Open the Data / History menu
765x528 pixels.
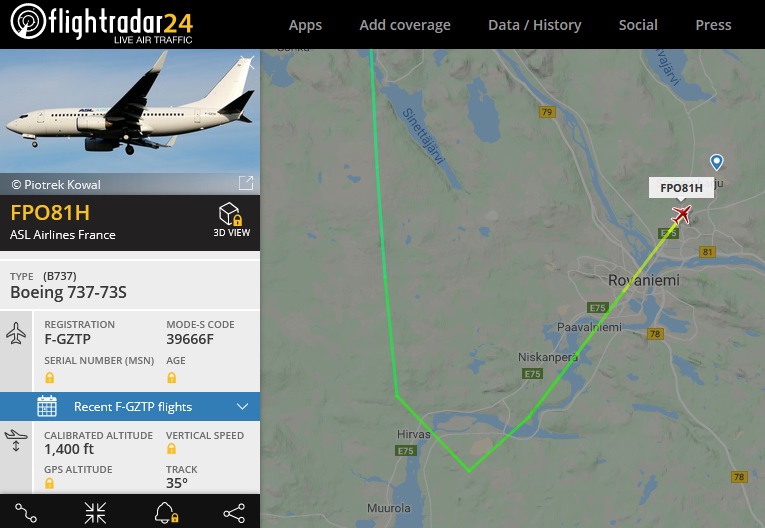535,25
